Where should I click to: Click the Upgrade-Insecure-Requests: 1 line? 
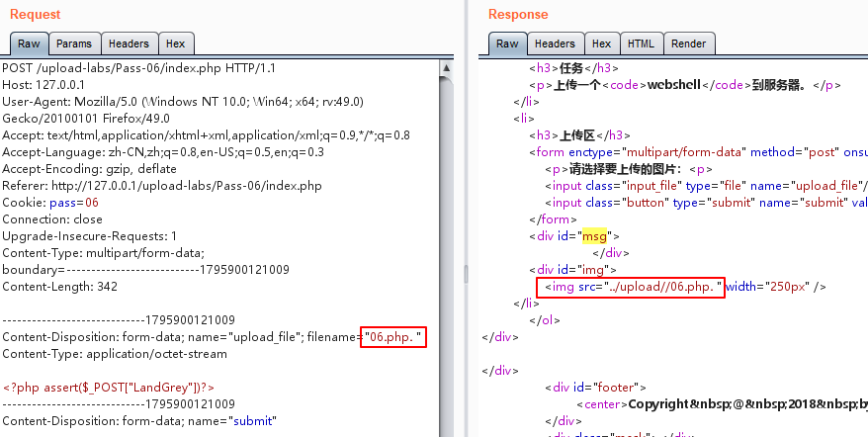(x=90, y=236)
